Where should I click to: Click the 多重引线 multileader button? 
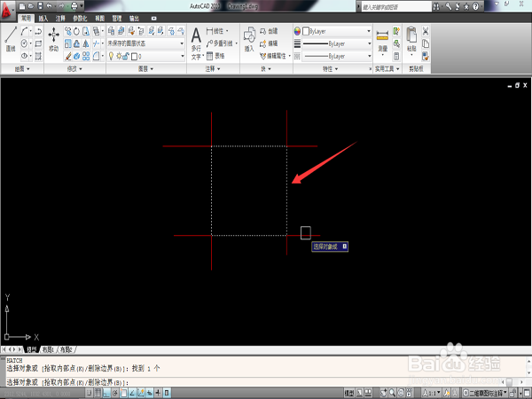click(221, 43)
